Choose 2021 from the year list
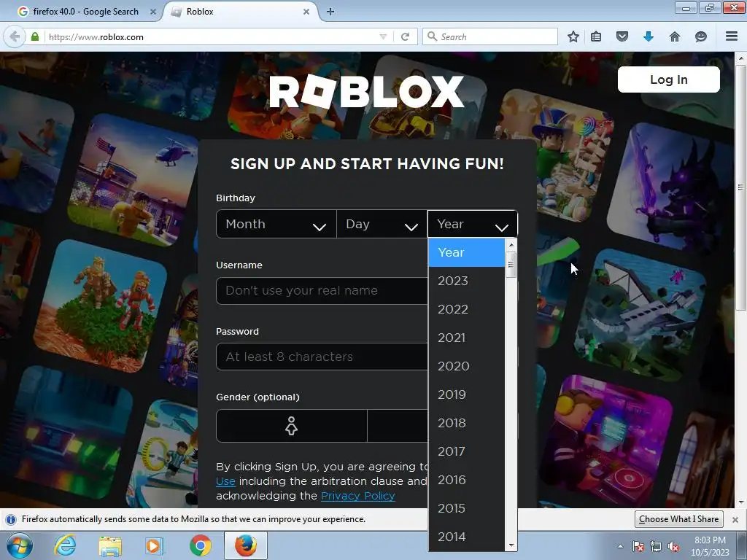 coord(466,338)
